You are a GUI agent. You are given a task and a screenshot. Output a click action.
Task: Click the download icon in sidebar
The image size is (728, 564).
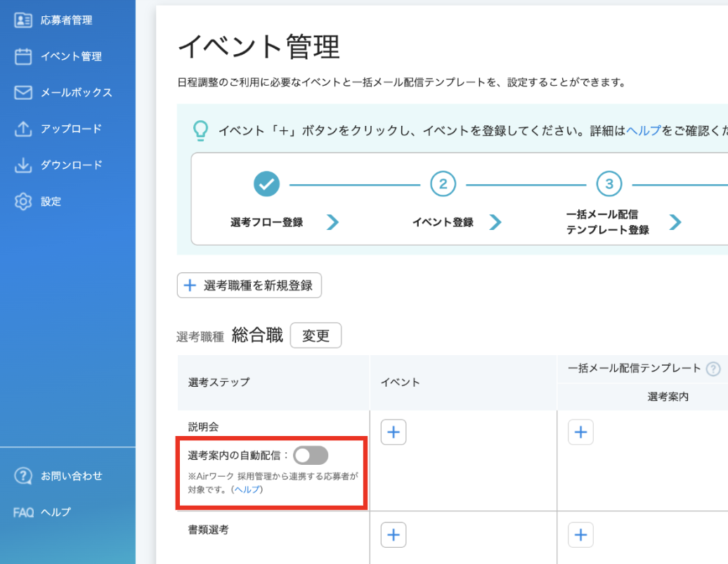(x=23, y=165)
